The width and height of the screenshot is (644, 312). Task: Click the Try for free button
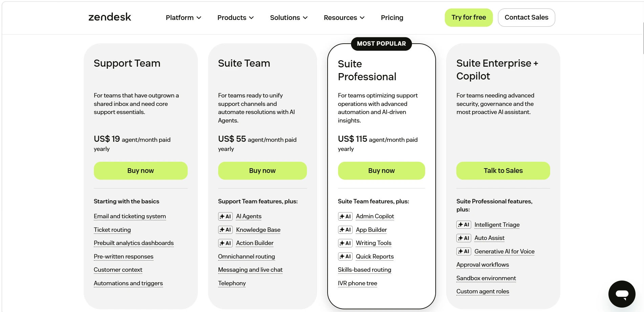pos(469,18)
